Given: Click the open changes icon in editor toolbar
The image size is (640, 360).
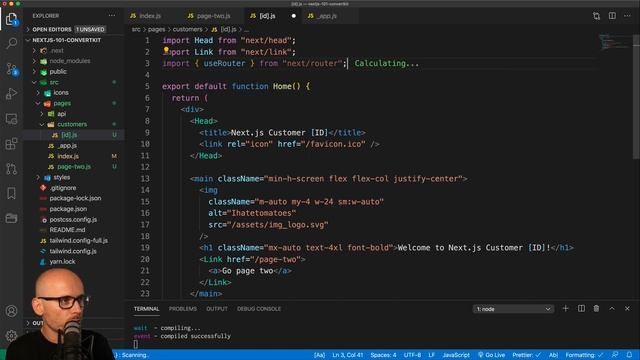Looking at the screenshot, I should [596, 16].
